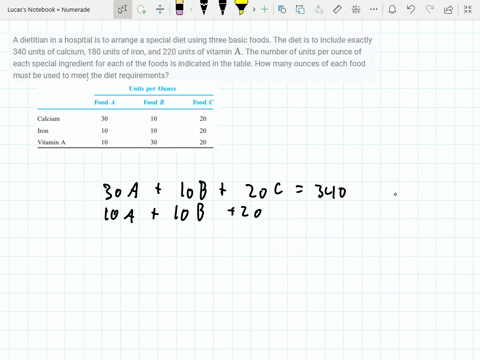Choose the lasso select tool
The height and width of the screenshot is (360, 480).
tap(142, 9)
